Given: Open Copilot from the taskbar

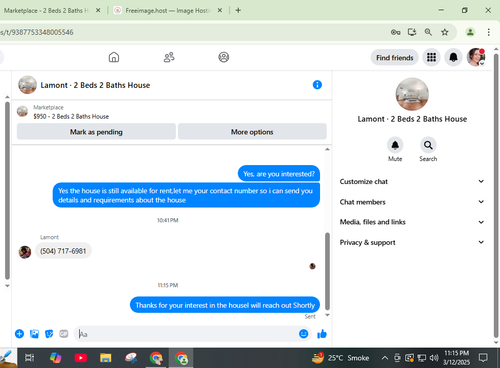Looking at the screenshot, I should tap(55, 358).
